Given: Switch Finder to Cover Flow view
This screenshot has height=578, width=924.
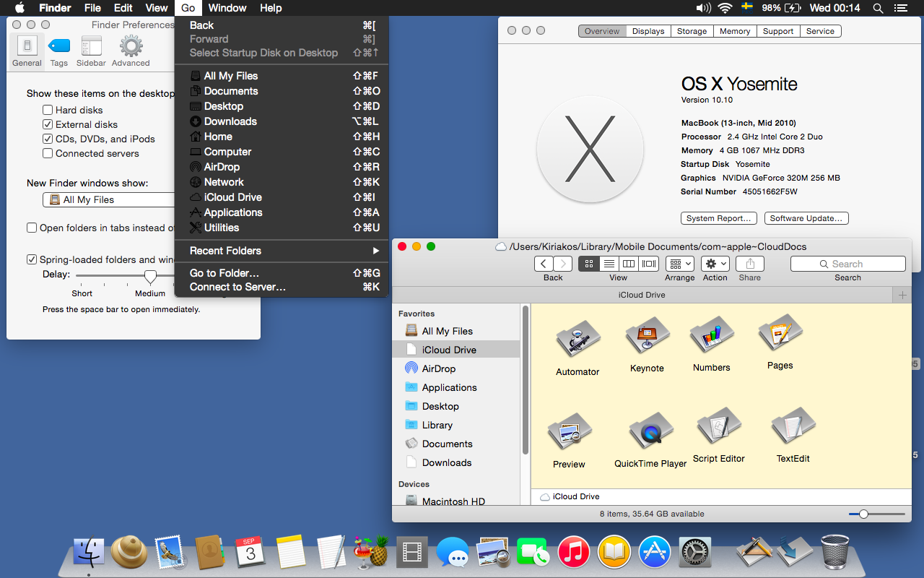Looking at the screenshot, I should tap(649, 264).
